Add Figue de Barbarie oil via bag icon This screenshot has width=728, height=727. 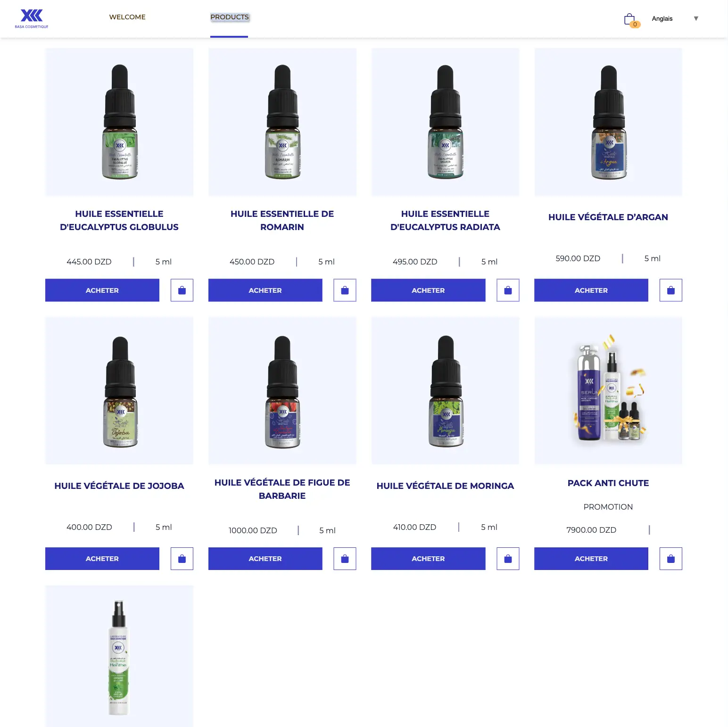[x=345, y=559]
